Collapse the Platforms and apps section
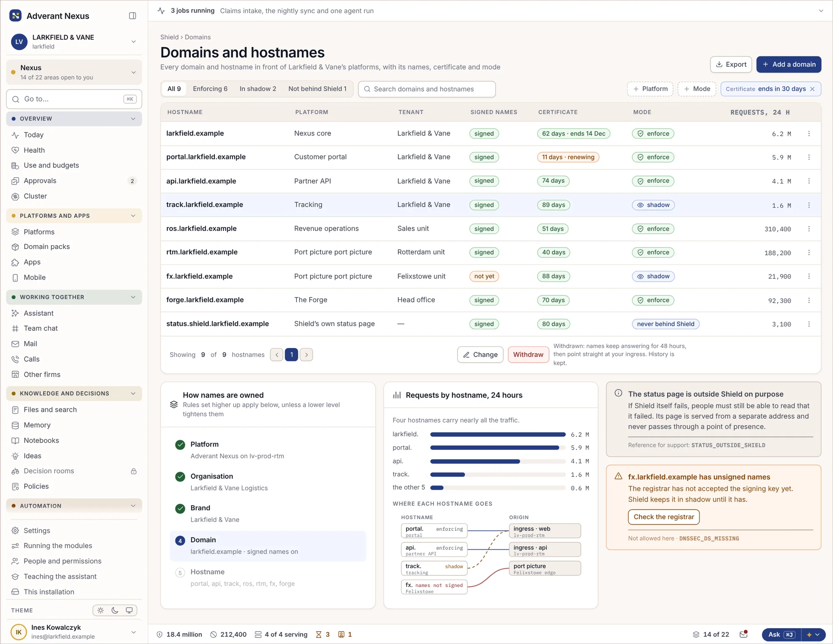 click(74, 216)
